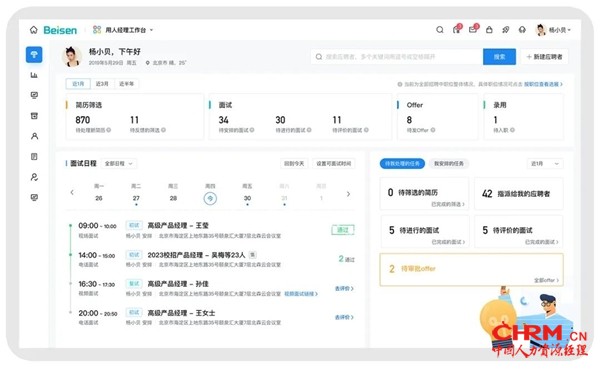Click the 8 under Offer
Image resolution: width=600 pixels, height=369 pixels.
tap(409, 120)
